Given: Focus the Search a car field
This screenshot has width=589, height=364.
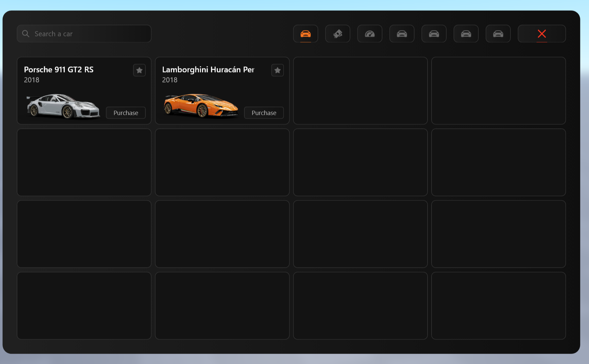Looking at the screenshot, I should point(84,34).
